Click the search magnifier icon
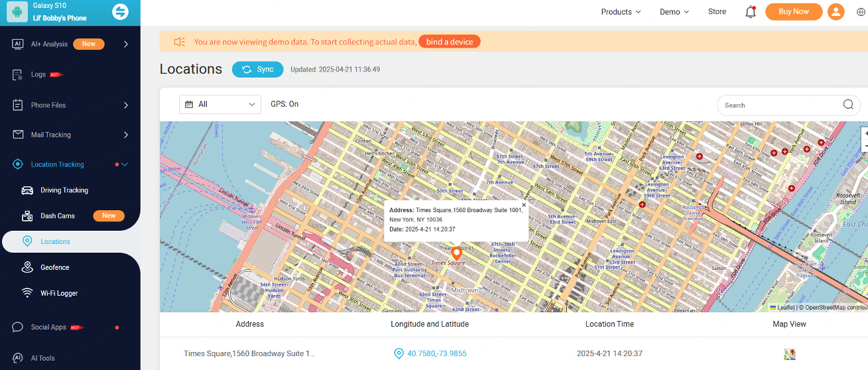Screen dimensions: 868x370 (848, 104)
